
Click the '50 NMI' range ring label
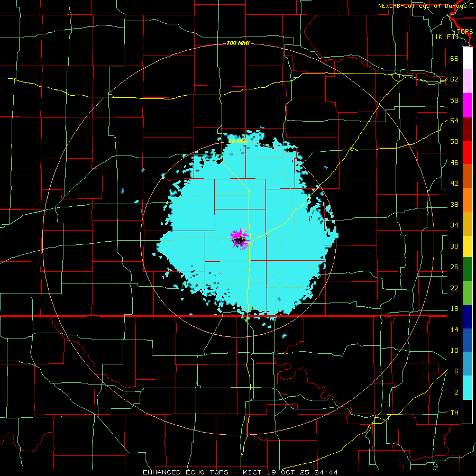[239, 141]
